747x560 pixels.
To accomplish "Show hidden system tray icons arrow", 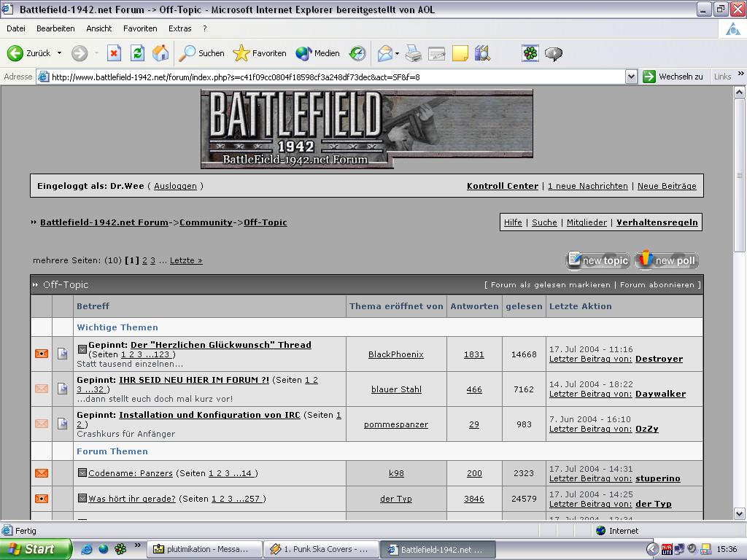I will [652, 549].
